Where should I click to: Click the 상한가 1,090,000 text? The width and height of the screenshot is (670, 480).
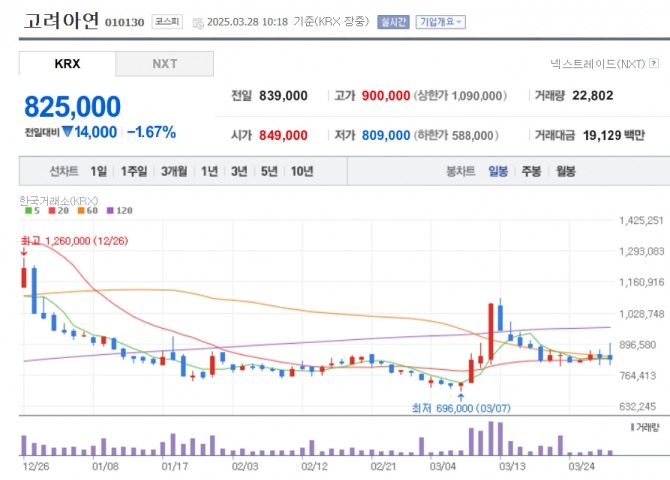click(x=460, y=96)
